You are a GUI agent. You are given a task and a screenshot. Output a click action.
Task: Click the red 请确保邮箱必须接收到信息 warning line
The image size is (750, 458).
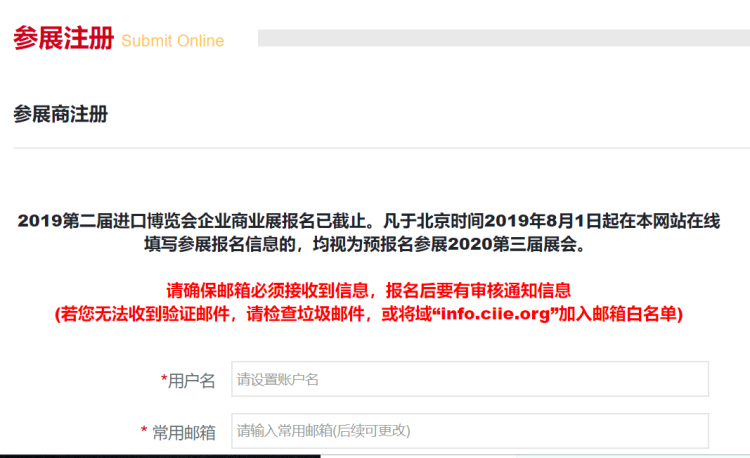[x=369, y=290]
